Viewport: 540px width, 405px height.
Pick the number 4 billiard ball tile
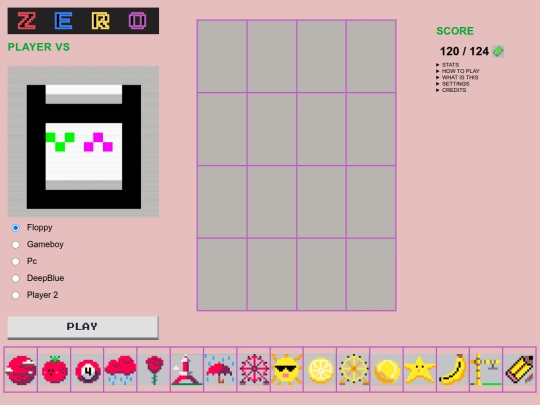pos(87,370)
